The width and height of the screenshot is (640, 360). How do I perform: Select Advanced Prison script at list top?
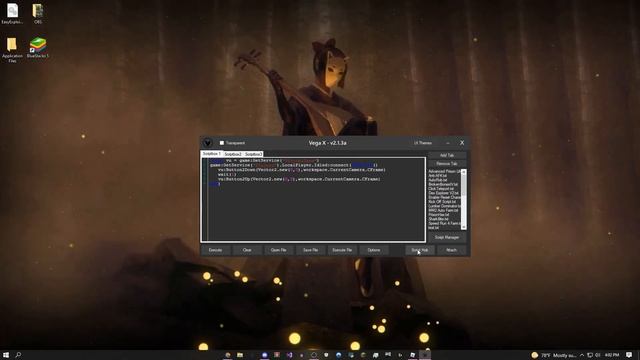(444, 171)
